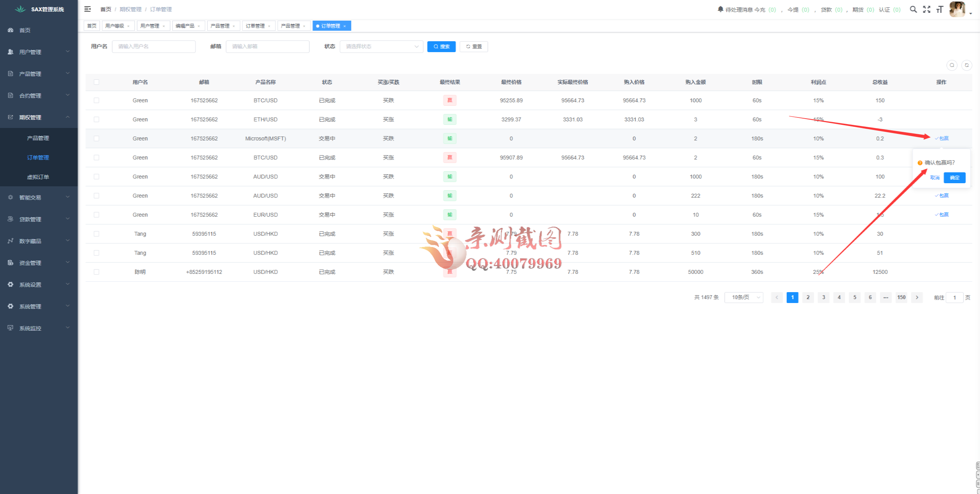Open 虚拟订单 in the sidebar submenu

click(38, 177)
